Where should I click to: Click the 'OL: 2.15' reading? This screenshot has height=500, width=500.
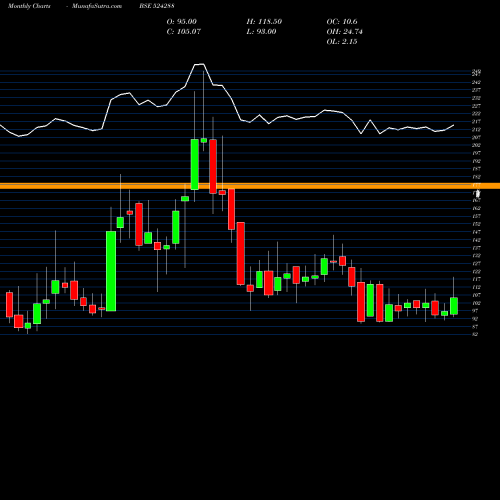point(342,42)
